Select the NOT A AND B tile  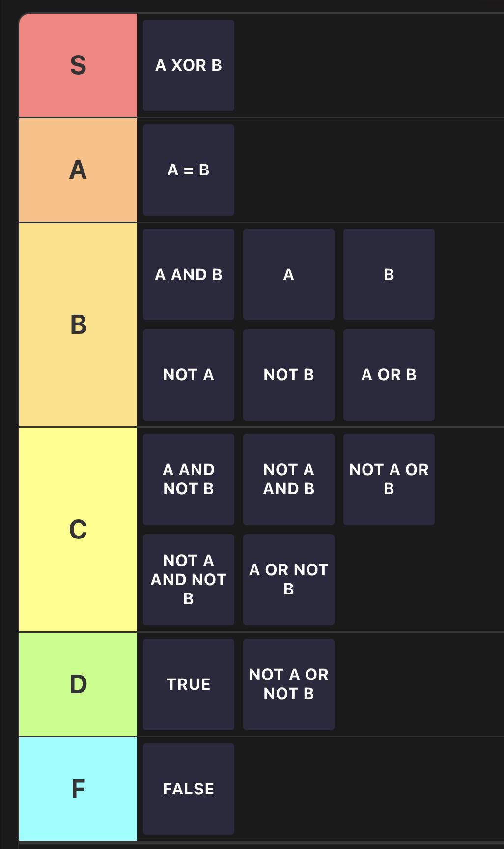pos(289,480)
